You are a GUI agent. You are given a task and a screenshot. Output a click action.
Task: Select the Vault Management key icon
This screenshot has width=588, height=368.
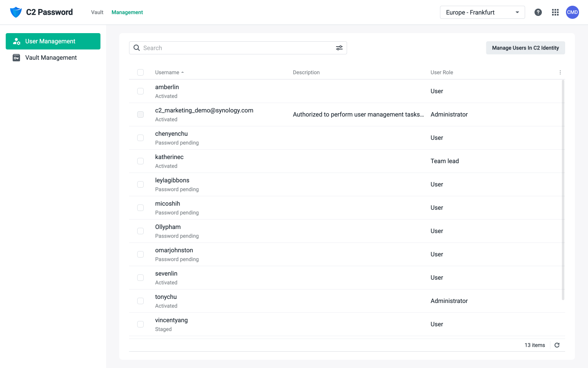click(x=16, y=58)
